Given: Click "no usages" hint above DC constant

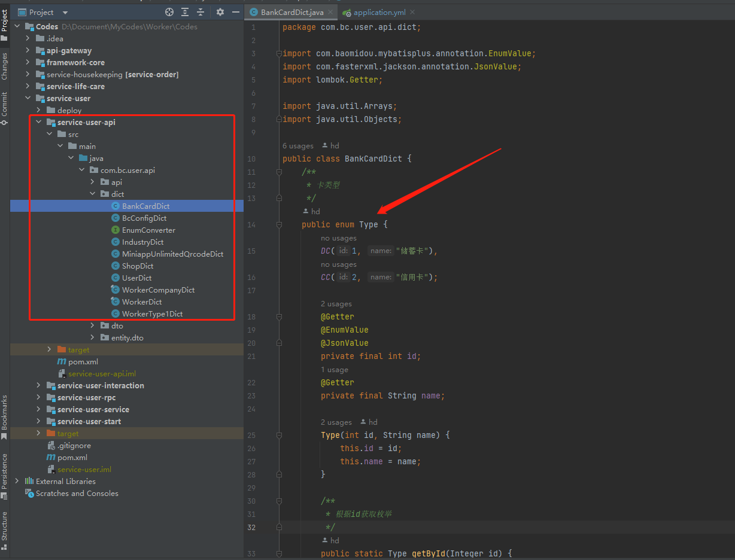Looking at the screenshot, I should 339,238.
